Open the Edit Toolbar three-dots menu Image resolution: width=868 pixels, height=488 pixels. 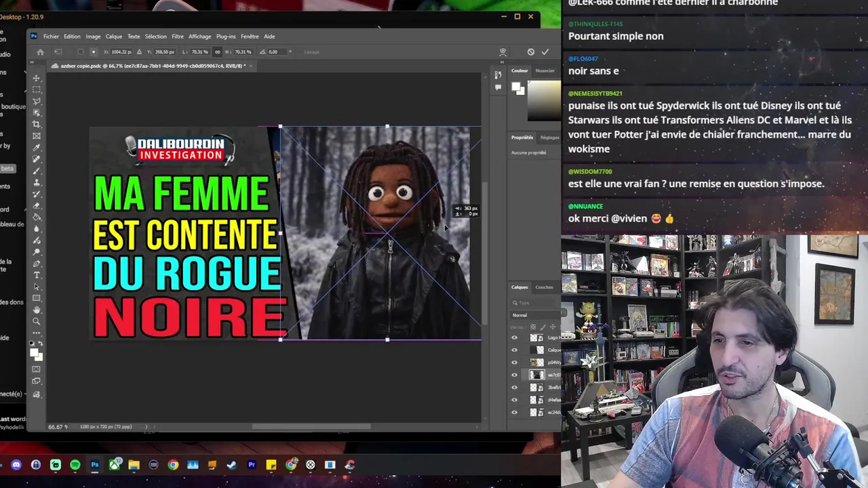click(37, 333)
